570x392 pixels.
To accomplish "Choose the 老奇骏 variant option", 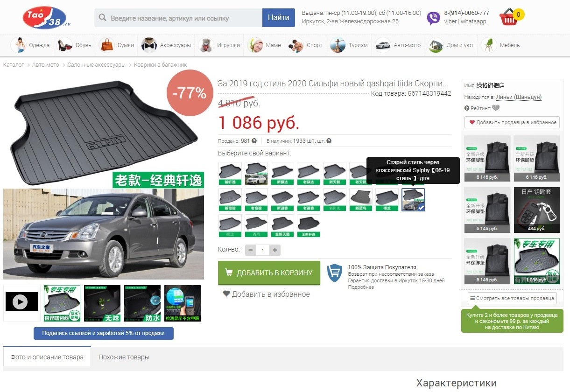I will [x=256, y=200].
